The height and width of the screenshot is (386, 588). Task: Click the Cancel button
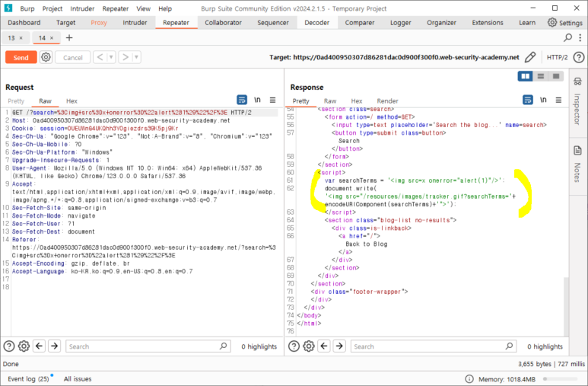(x=73, y=57)
